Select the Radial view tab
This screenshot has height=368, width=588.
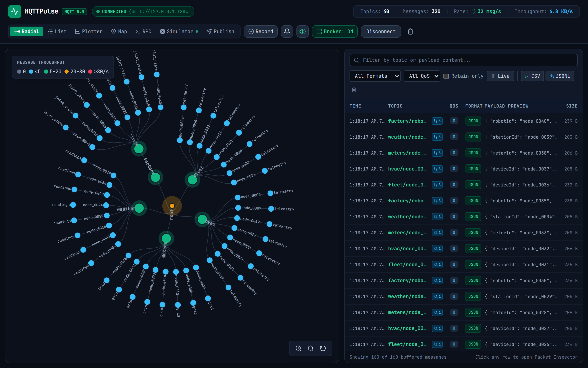(27, 31)
